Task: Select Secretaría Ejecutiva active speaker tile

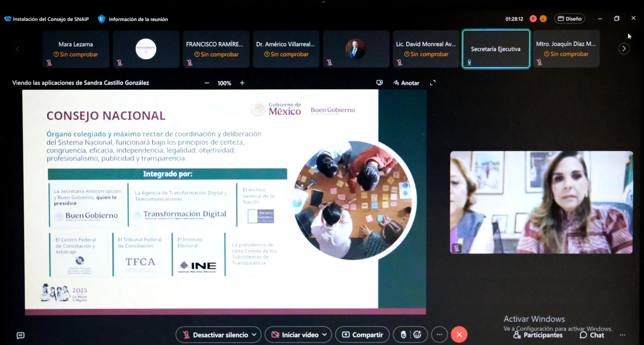Action: pyautogui.click(x=496, y=49)
